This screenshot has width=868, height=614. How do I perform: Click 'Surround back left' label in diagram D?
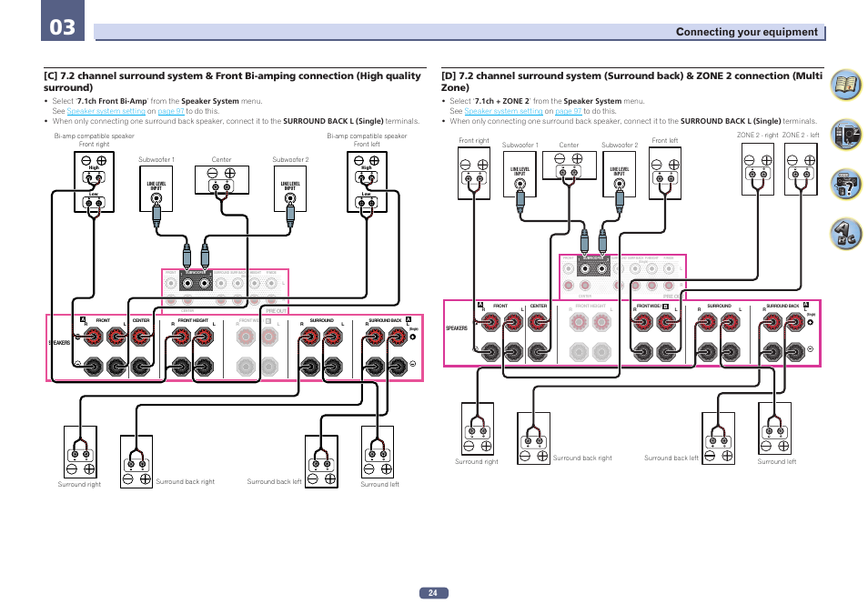(671, 458)
